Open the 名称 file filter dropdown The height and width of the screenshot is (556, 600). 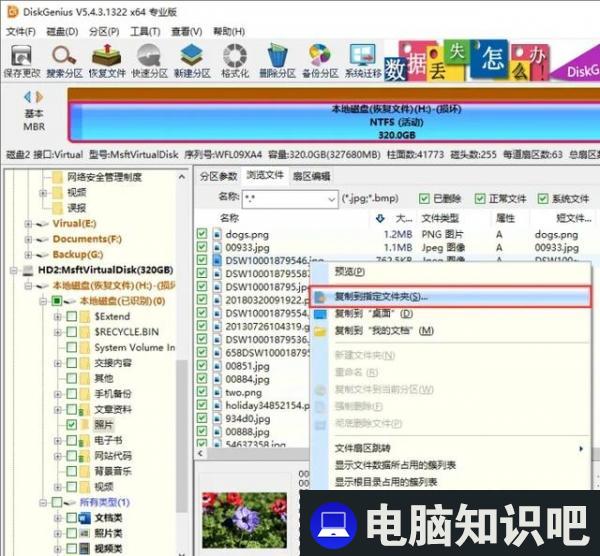coord(331,199)
